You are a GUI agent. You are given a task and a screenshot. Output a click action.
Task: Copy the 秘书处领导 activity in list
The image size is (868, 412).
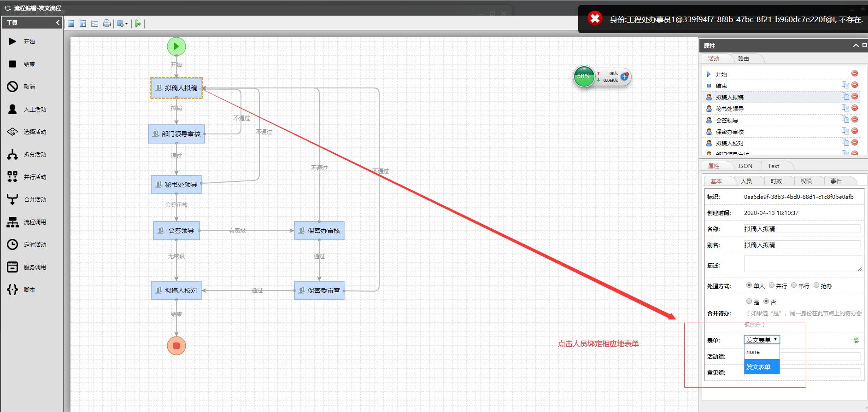845,108
